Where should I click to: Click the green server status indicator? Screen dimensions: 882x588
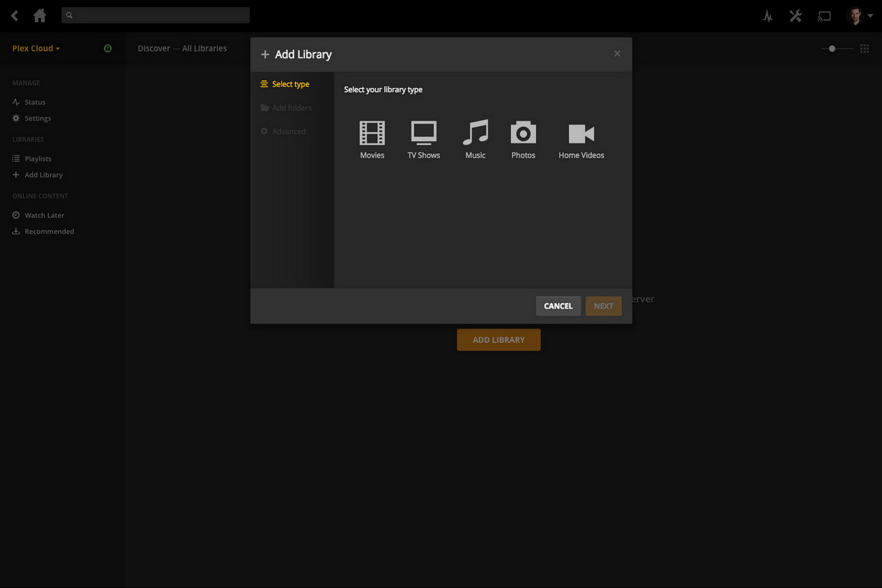click(108, 48)
